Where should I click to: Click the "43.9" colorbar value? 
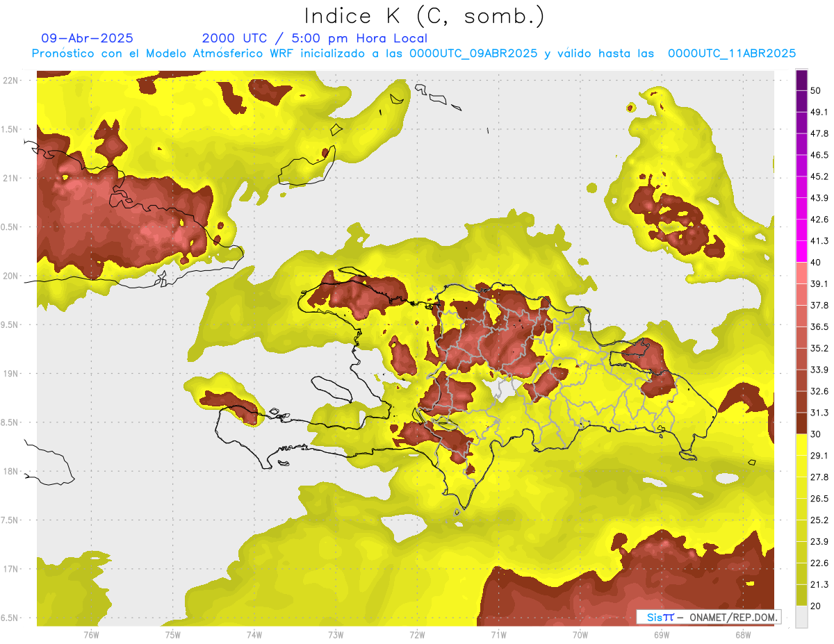[819, 198]
